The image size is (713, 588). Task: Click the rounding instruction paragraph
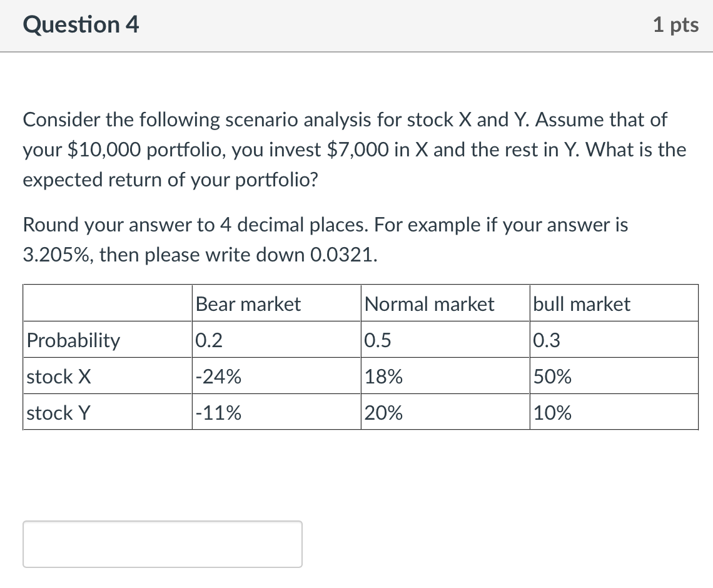point(325,240)
